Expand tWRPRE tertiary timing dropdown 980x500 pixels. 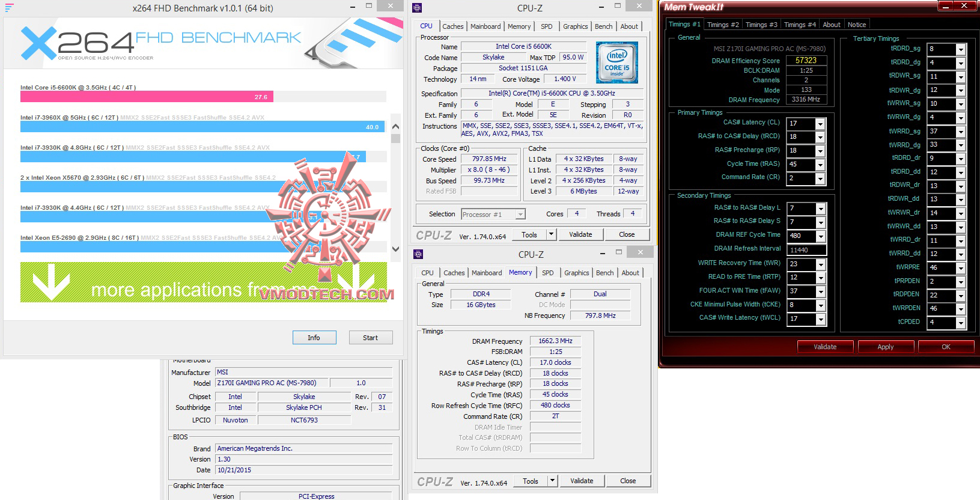pyautogui.click(x=961, y=268)
